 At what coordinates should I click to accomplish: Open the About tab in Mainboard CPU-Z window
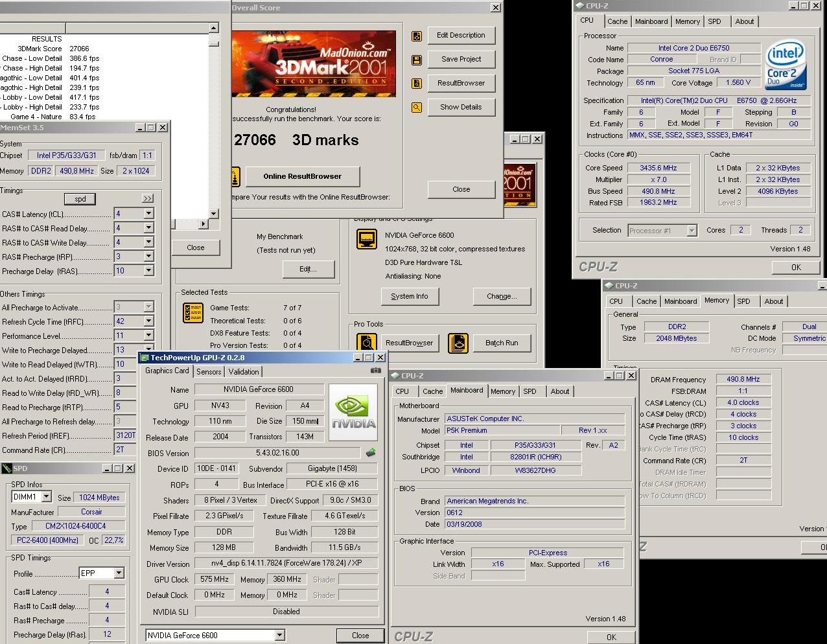coord(560,391)
